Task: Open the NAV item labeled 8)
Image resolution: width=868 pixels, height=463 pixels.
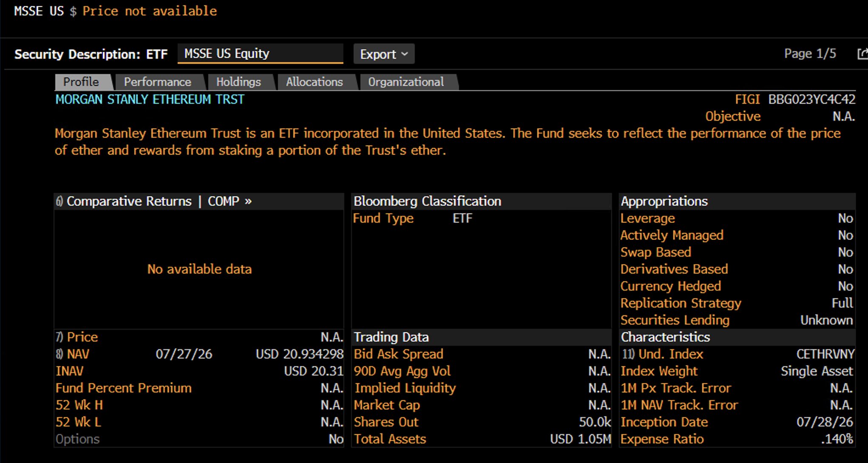Action: coord(73,354)
